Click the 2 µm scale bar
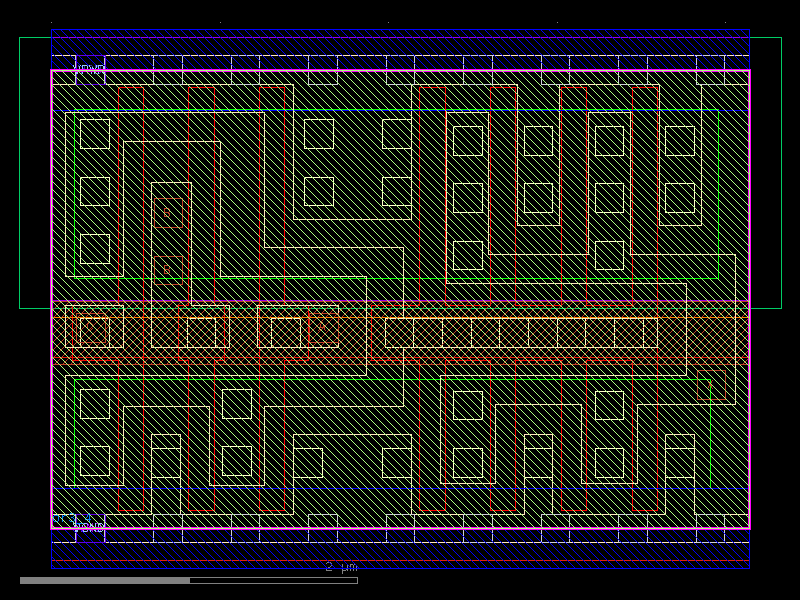800x600 pixels. (340, 567)
